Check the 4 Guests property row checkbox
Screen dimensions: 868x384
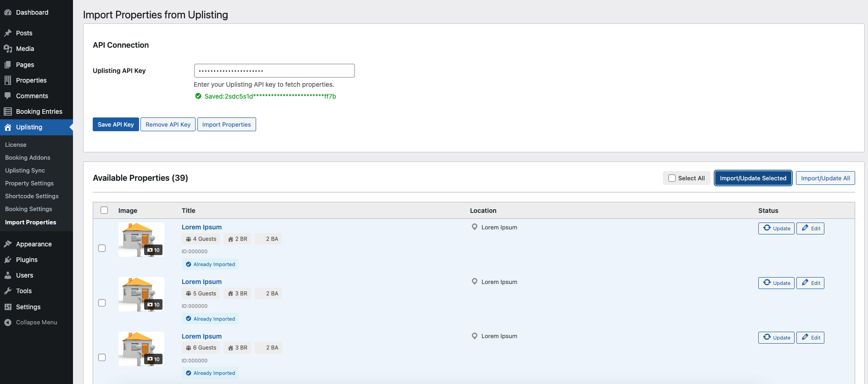point(102,248)
